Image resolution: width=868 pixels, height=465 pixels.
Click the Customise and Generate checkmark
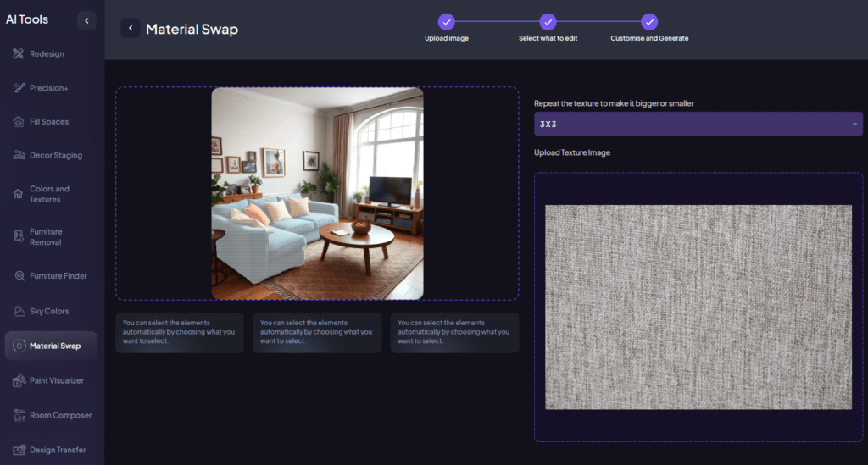pyautogui.click(x=649, y=22)
